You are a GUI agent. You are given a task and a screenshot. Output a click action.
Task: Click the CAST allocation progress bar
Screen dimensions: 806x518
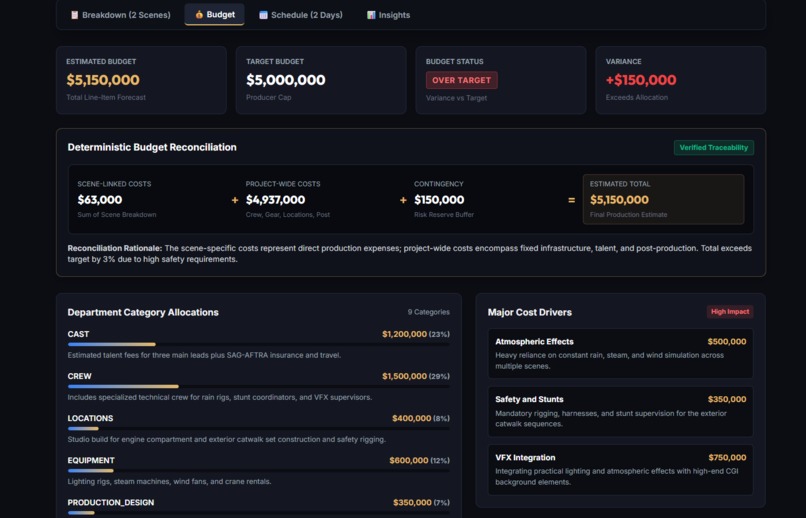pos(259,344)
